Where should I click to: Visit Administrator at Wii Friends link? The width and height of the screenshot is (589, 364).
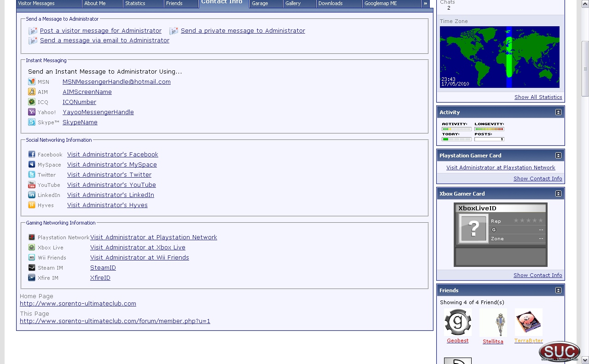click(139, 258)
